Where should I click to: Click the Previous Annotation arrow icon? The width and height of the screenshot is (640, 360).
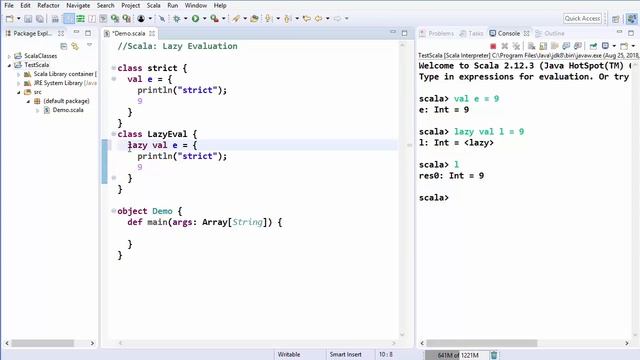tap(288, 19)
